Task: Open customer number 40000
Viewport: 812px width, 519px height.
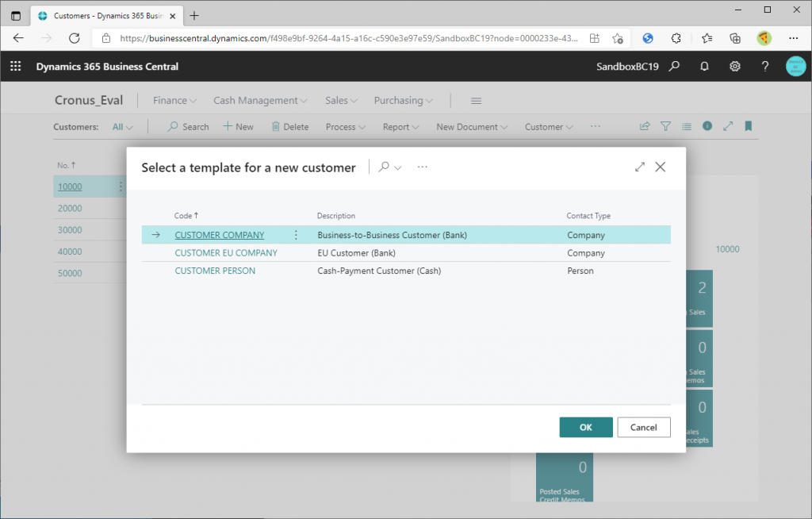Action: click(x=70, y=252)
